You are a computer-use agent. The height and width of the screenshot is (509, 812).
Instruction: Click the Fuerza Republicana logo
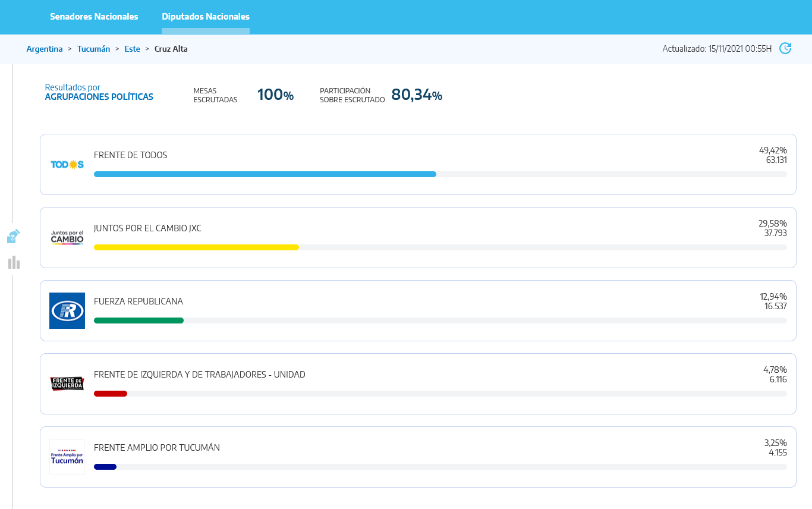pos(67,310)
